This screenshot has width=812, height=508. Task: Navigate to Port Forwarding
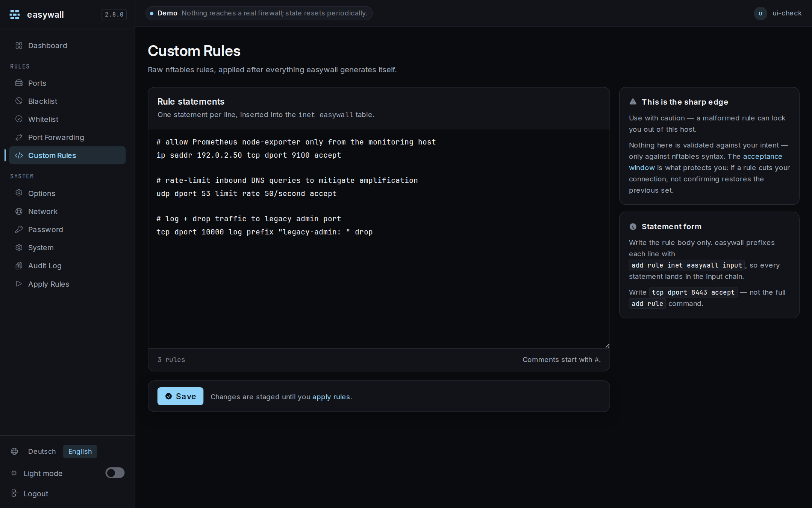tap(67, 137)
